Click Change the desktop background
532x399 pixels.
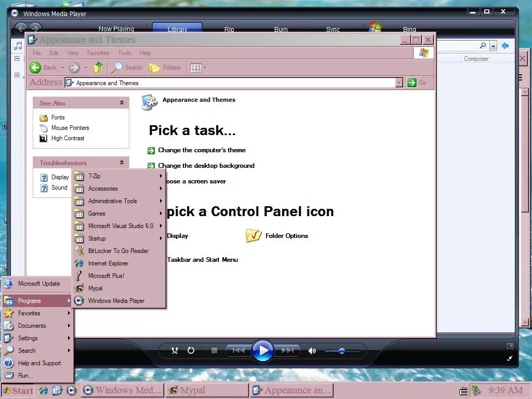pos(206,166)
